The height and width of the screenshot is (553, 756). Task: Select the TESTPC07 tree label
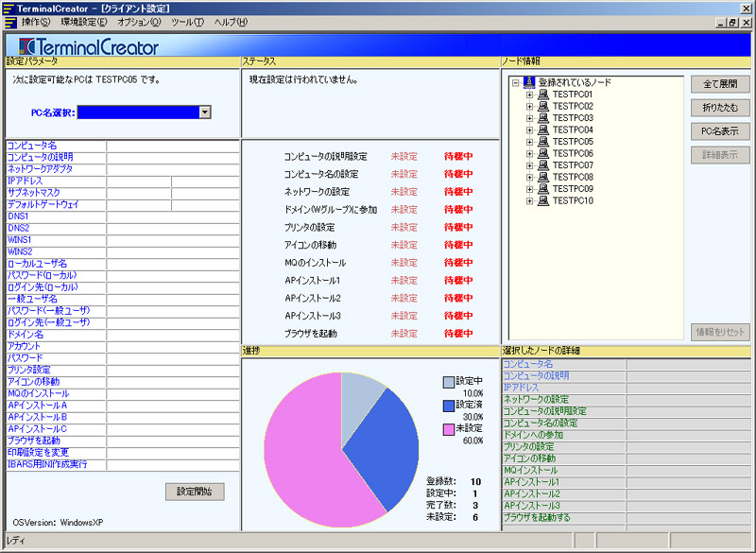pyautogui.click(x=573, y=165)
